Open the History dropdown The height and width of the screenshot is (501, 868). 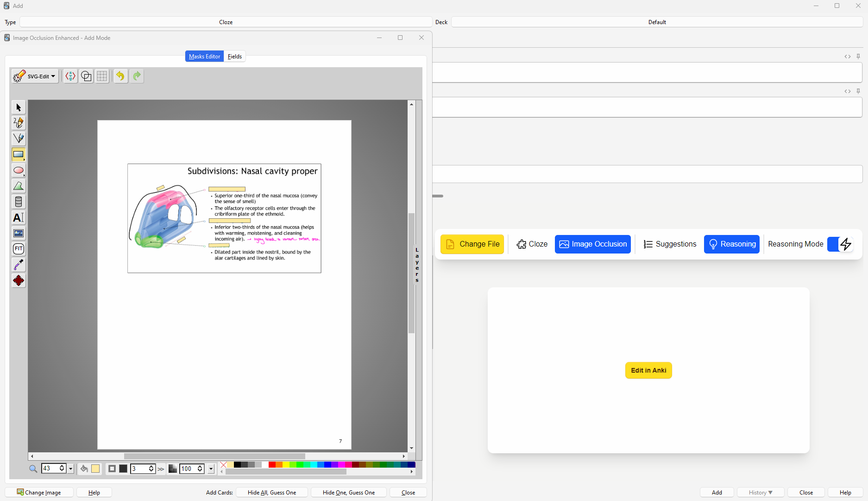pyautogui.click(x=760, y=492)
